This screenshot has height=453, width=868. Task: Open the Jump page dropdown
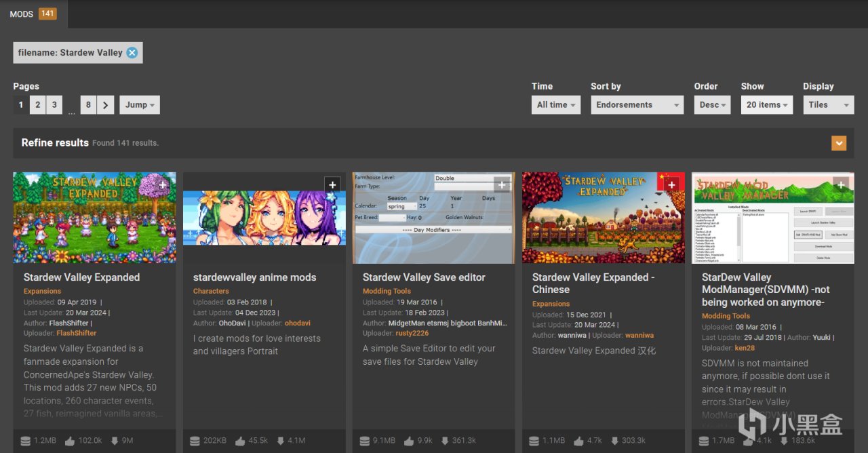(140, 104)
